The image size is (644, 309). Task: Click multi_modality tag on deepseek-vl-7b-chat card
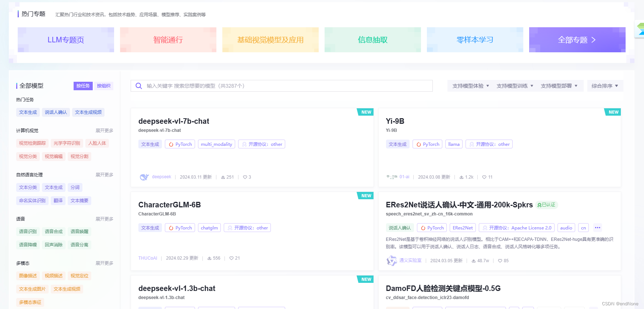point(216,144)
